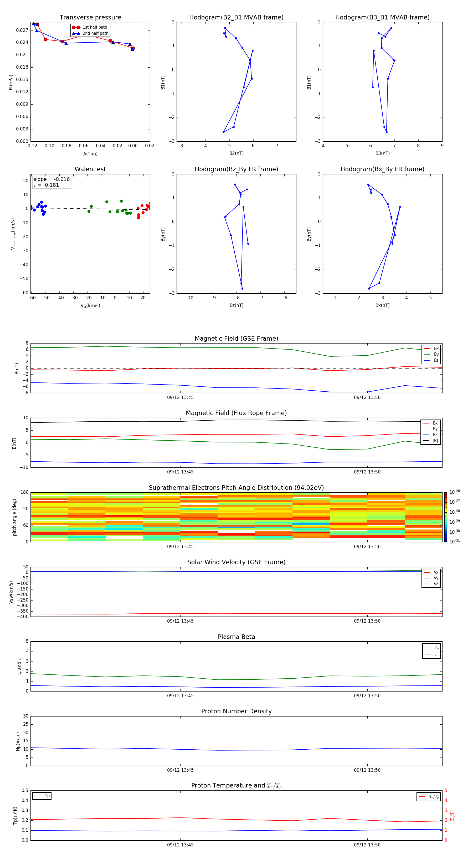The height and width of the screenshot is (868, 473).
Task: Click the pitch angle color bar scale
Action: [445, 517]
